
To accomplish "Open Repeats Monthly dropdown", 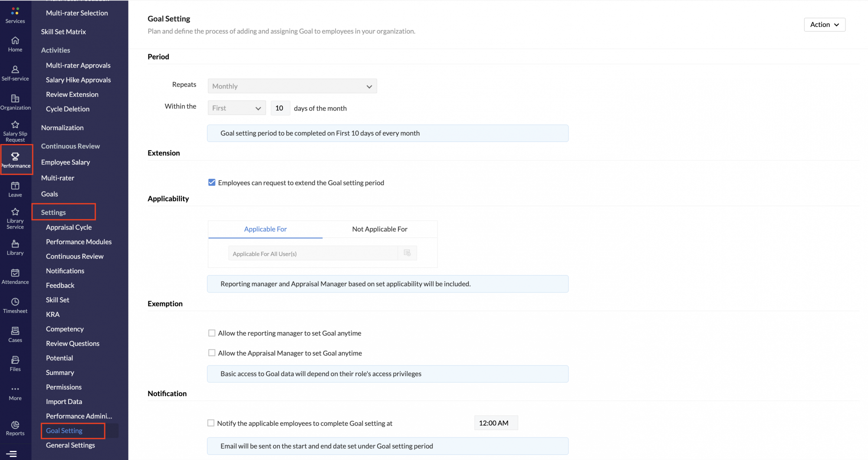I will 292,86.
